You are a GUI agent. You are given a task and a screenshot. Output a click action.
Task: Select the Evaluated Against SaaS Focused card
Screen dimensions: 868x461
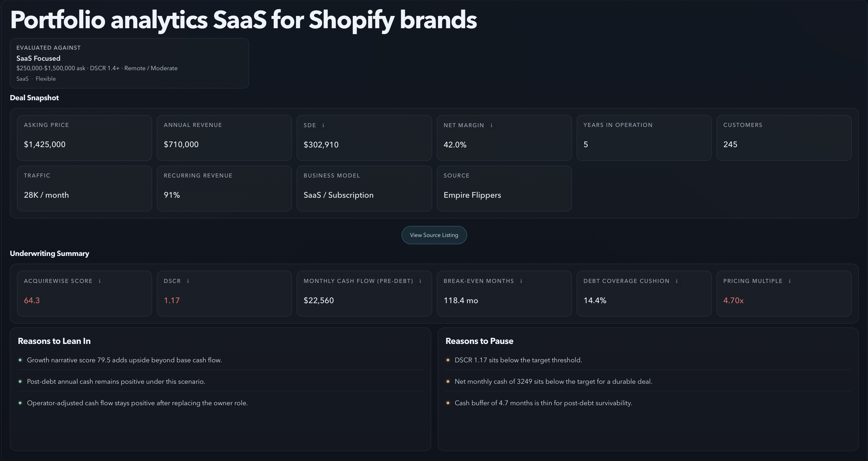[129, 63]
